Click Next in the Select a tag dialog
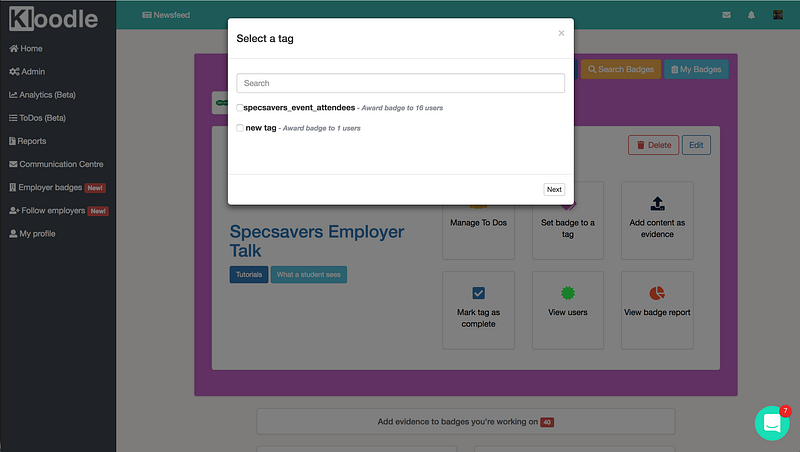The height and width of the screenshot is (452, 800). pyautogui.click(x=554, y=189)
